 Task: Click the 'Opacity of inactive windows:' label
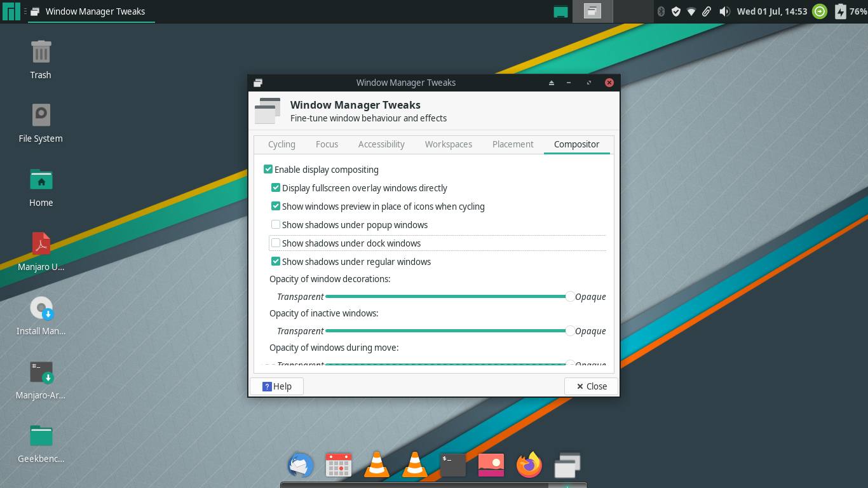click(324, 313)
